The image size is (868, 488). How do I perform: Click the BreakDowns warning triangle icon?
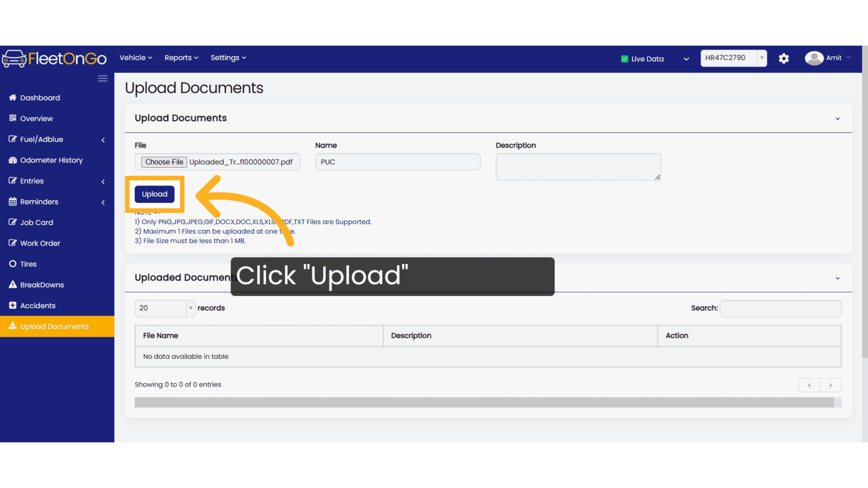click(12, 285)
